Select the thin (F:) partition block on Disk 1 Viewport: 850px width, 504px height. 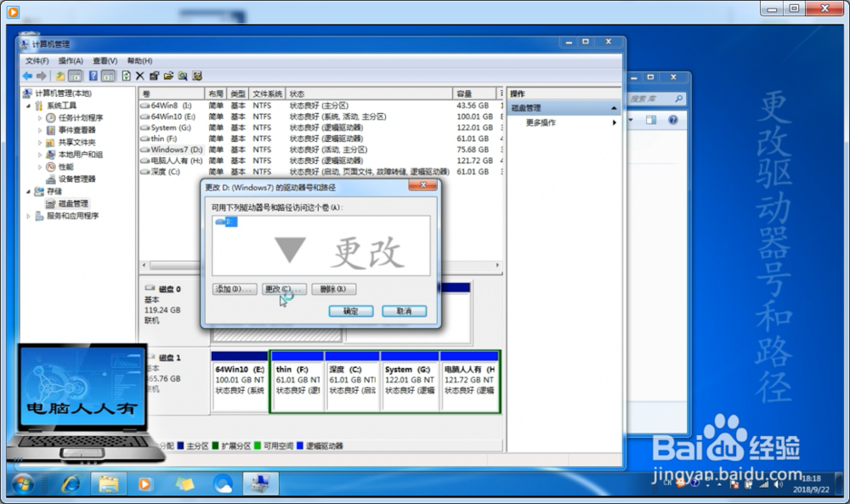[x=297, y=382]
